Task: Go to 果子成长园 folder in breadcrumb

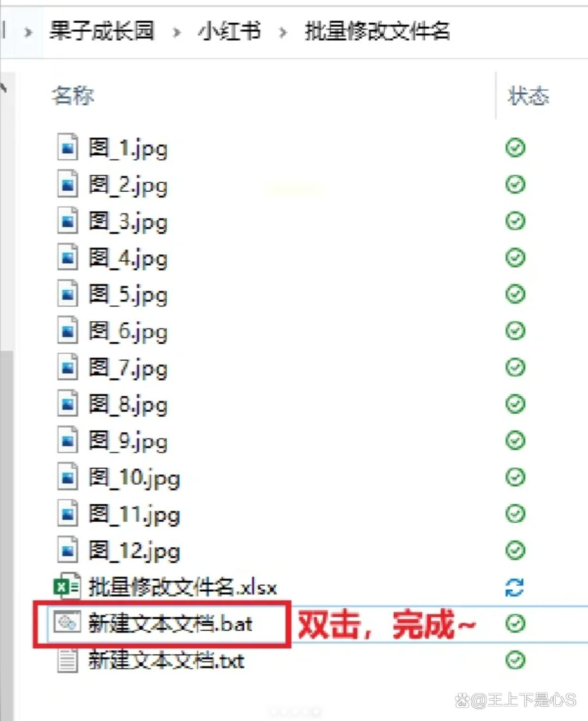Action: point(102,31)
